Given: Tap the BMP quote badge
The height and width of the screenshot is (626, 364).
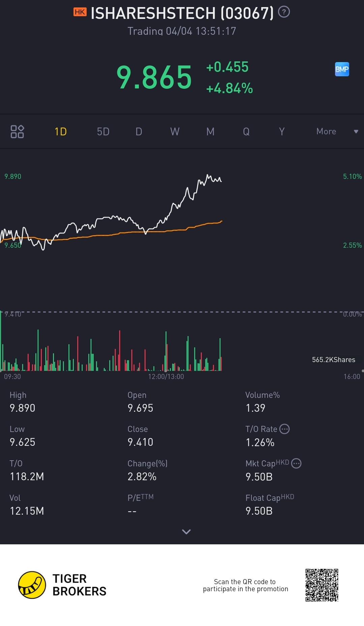Looking at the screenshot, I should [x=342, y=69].
